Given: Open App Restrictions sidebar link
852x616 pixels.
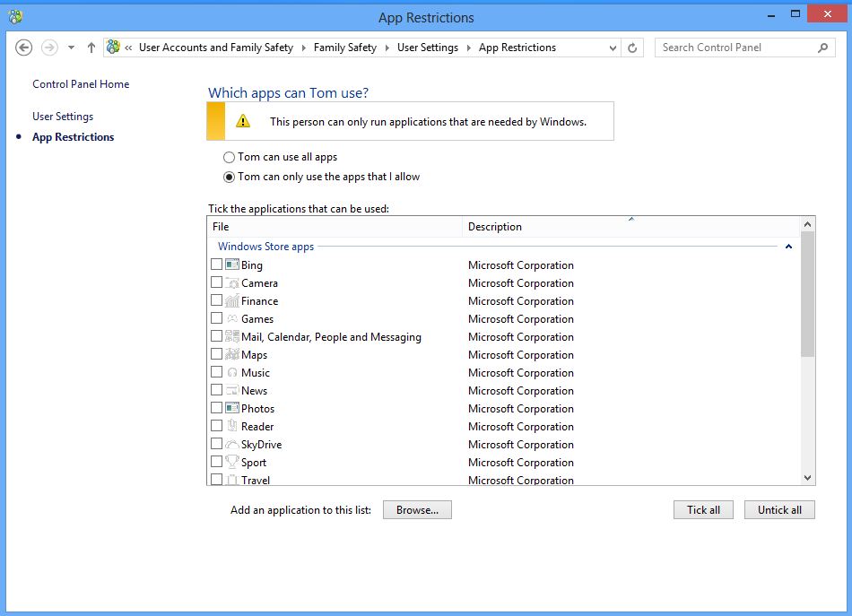Looking at the screenshot, I should [74, 137].
